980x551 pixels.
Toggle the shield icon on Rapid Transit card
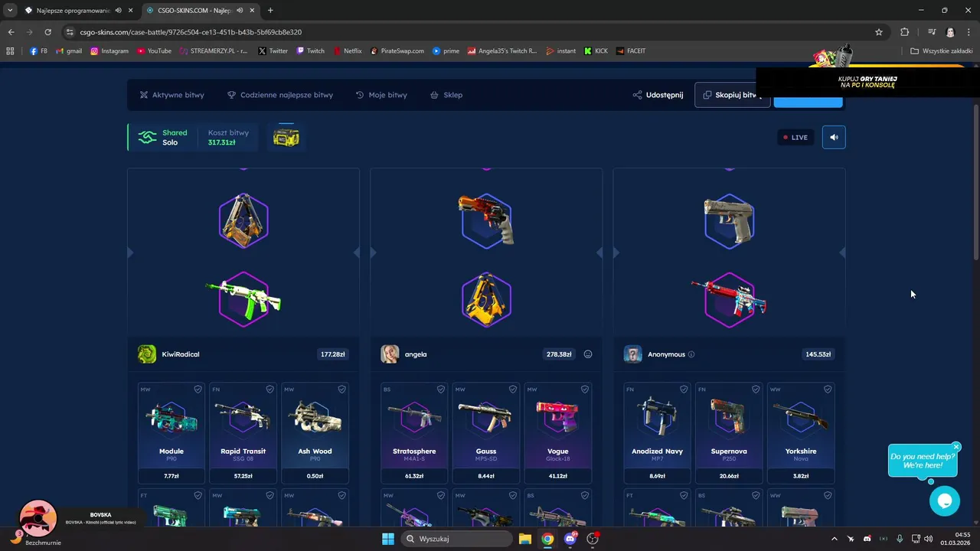coord(269,390)
